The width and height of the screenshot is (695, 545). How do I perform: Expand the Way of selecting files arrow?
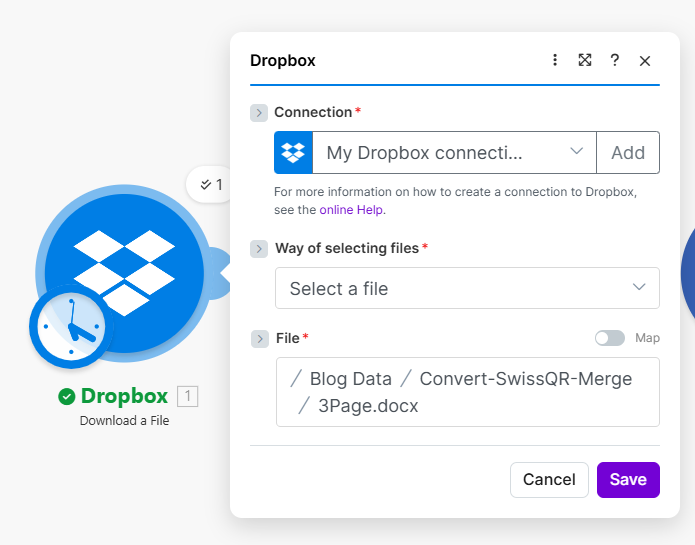point(259,249)
